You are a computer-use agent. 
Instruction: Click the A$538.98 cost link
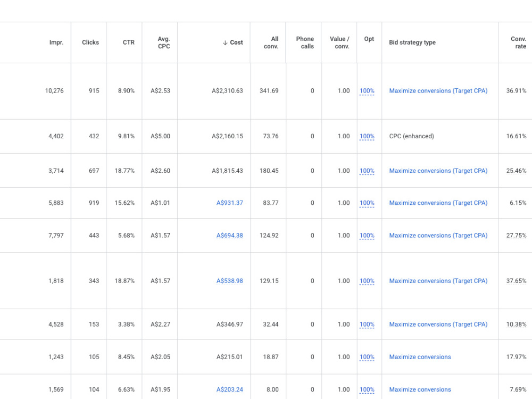[x=230, y=281]
